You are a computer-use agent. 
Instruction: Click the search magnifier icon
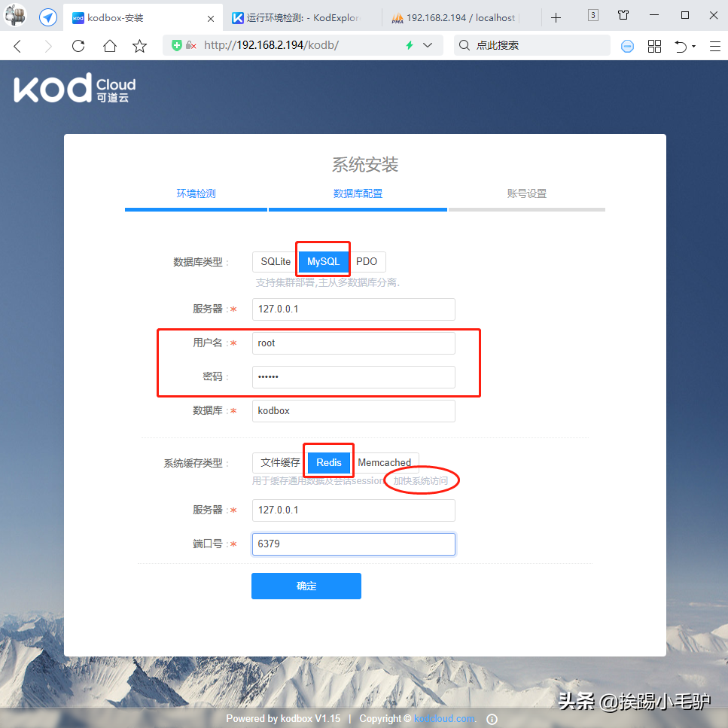coord(464,45)
